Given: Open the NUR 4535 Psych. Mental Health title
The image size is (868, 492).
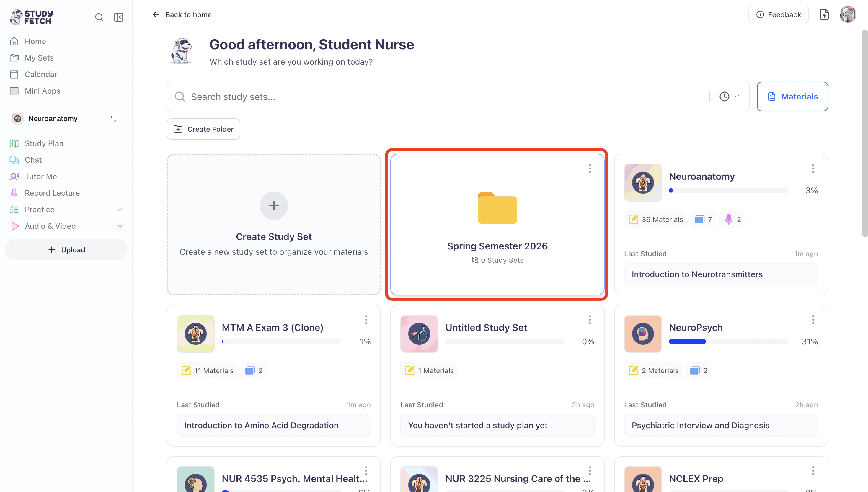Looking at the screenshot, I should pos(294,479).
